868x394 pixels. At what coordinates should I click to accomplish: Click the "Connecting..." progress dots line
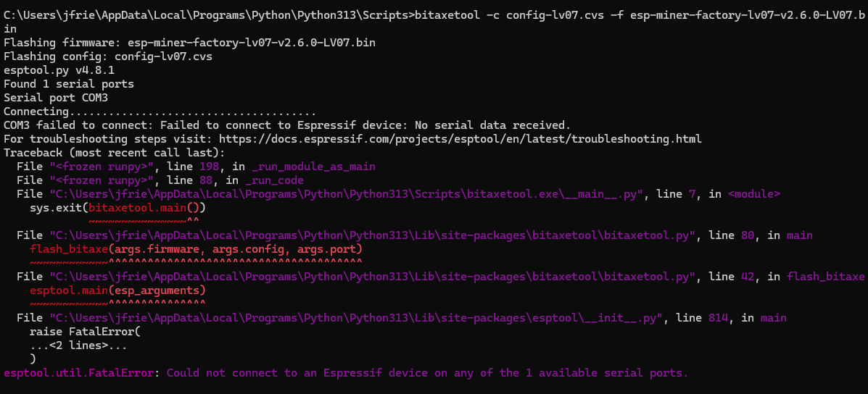160,112
